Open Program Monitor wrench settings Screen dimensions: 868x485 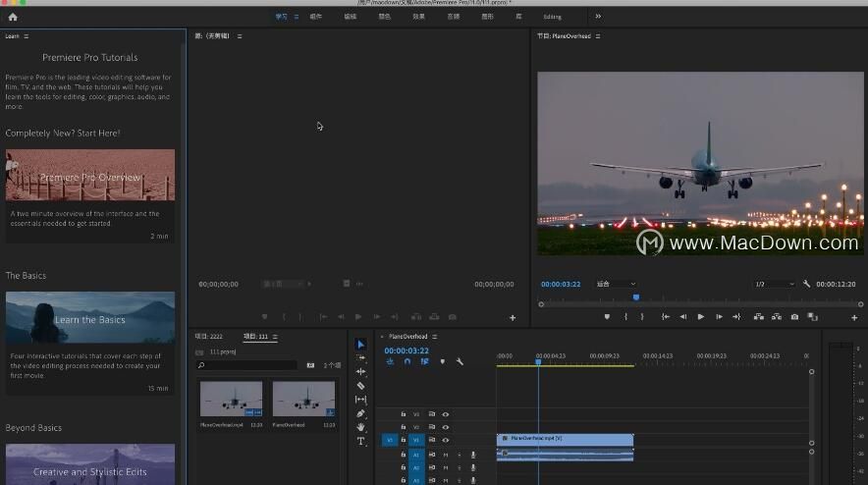(806, 284)
